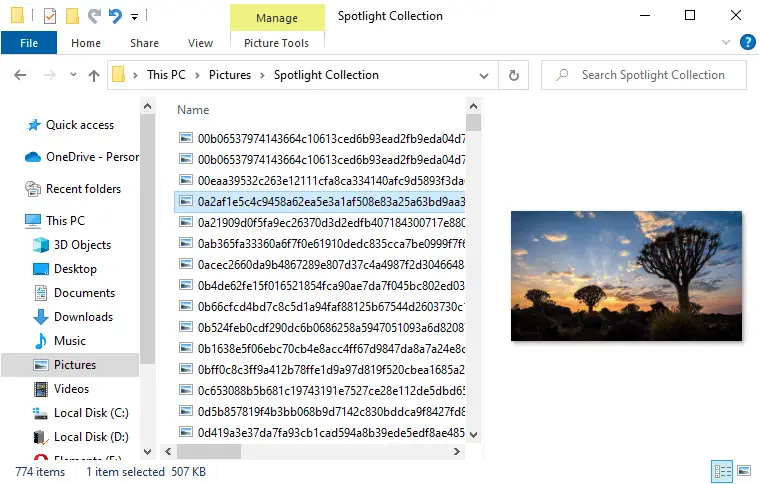
Task: Open address bar history dropdown
Action: (484, 76)
